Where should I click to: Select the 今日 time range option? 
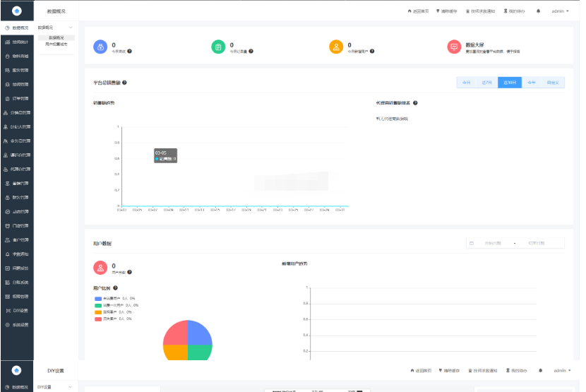click(x=466, y=83)
